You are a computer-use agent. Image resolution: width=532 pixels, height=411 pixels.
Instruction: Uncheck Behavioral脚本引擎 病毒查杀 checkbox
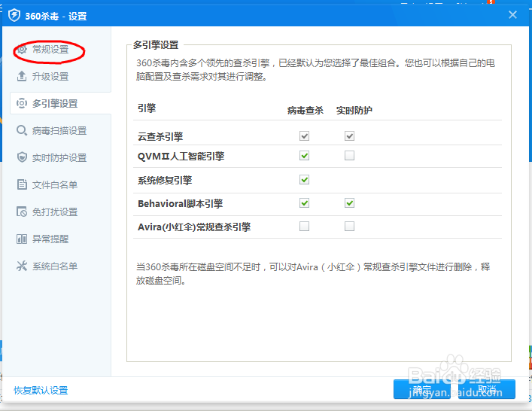click(x=304, y=203)
